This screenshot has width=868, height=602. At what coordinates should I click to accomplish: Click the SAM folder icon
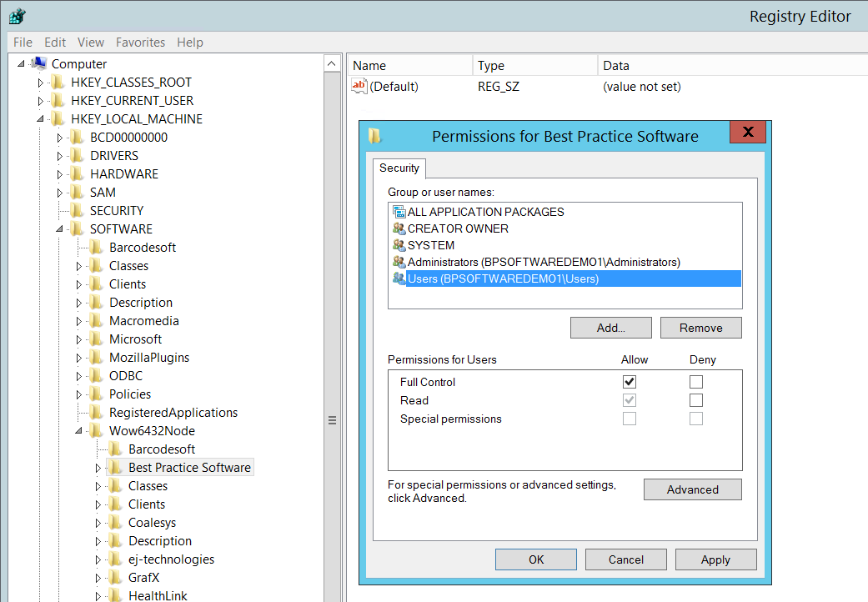pos(77,192)
